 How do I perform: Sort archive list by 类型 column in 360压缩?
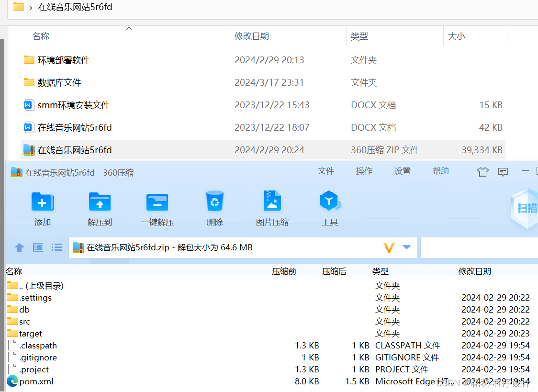coord(380,271)
